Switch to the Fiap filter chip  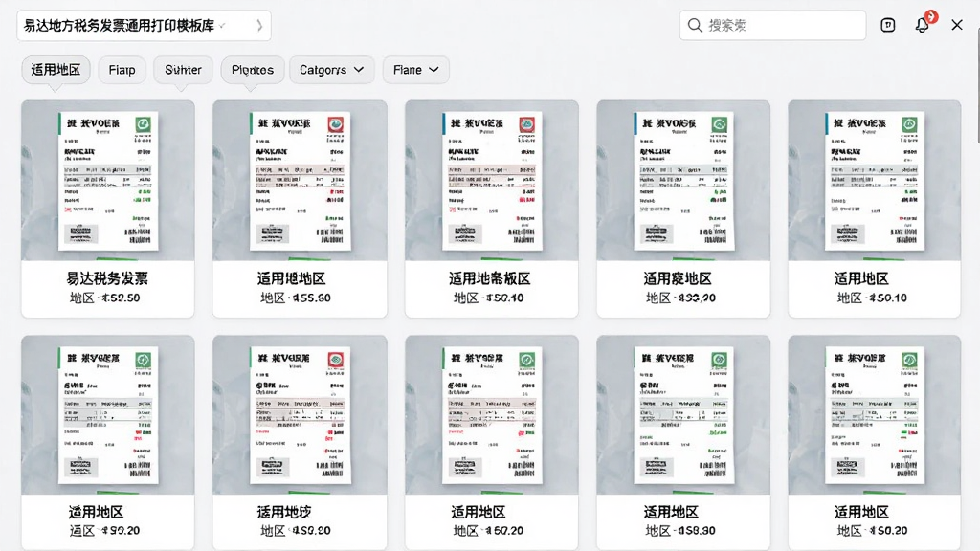point(122,69)
